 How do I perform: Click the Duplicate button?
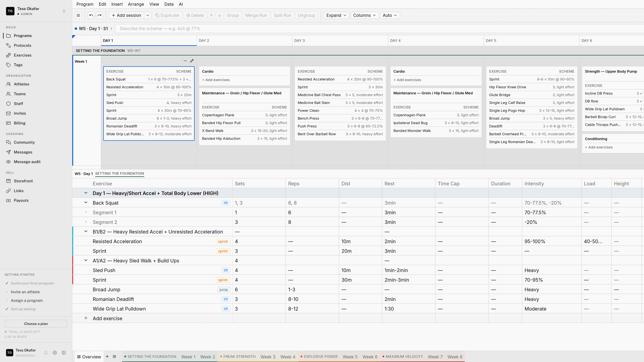click(x=167, y=15)
